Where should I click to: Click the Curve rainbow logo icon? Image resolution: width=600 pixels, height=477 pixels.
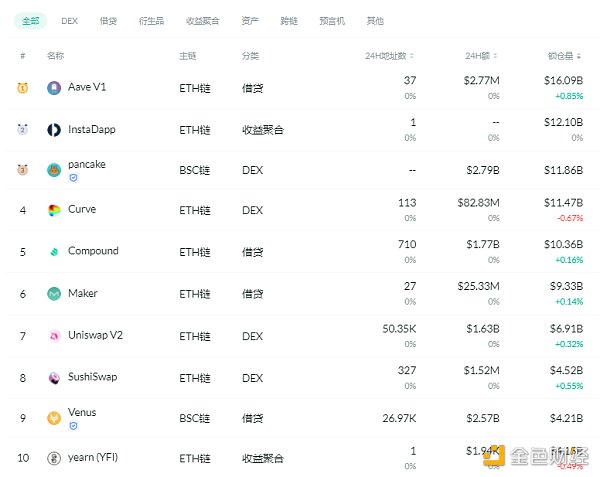(x=54, y=210)
